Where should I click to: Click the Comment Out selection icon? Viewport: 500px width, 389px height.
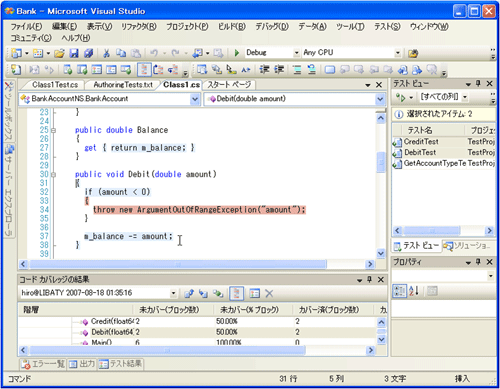(x=297, y=70)
